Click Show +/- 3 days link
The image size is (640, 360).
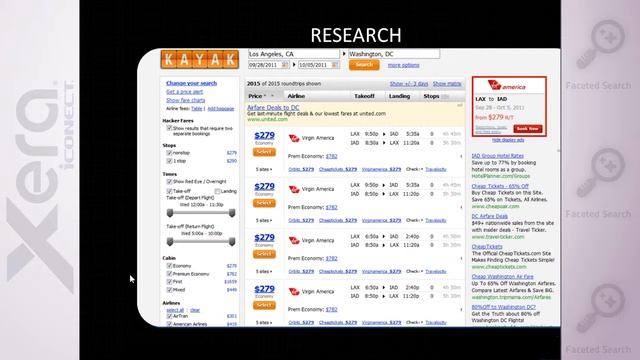click(x=409, y=84)
